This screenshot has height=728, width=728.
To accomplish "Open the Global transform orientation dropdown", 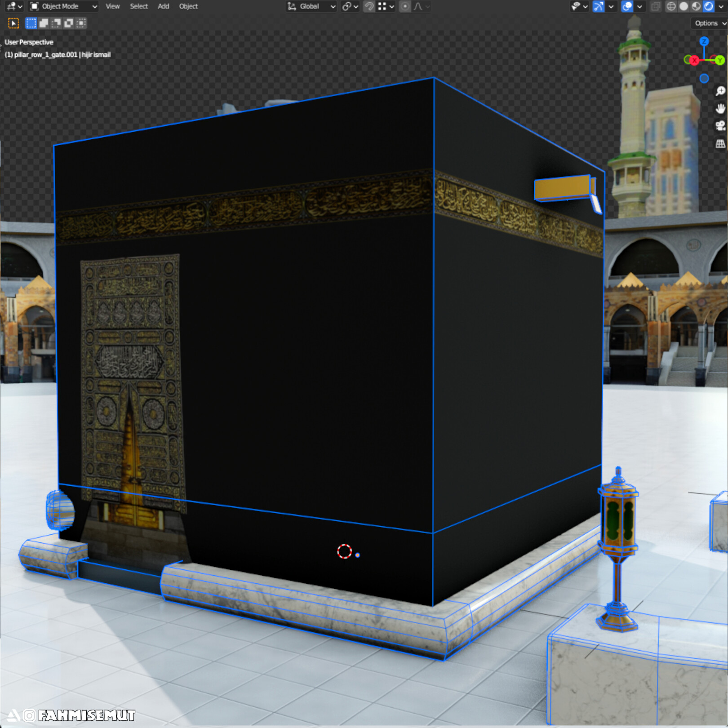I will click(x=310, y=6).
